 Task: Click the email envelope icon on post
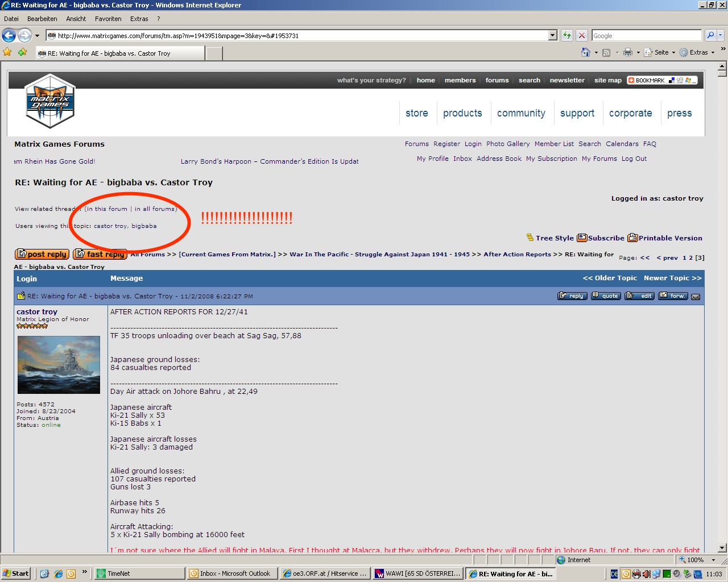(696, 297)
